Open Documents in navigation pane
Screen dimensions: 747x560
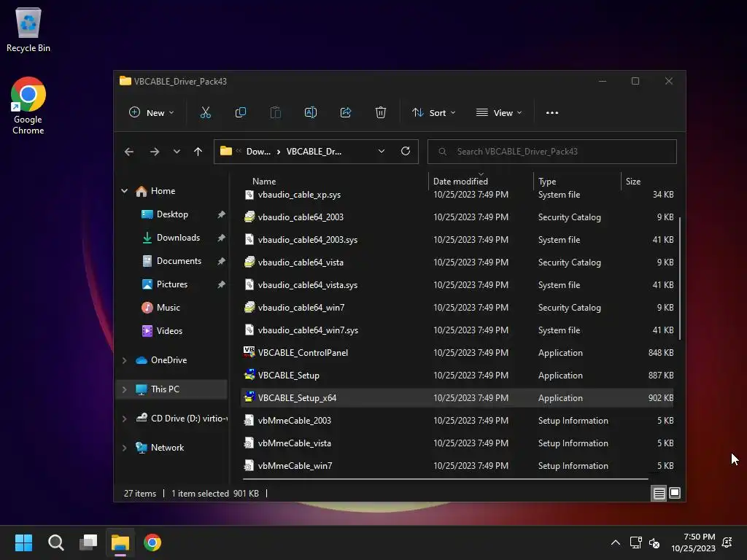[x=179, y=261]
